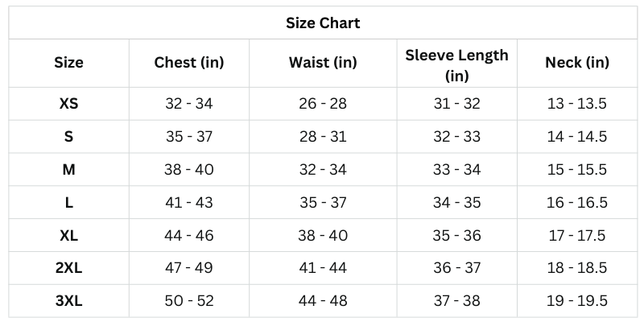This screenshot has width=644, height=322.
Task: Click the neck value 19 - 19.5
Action: pyautogui.click(x=576, y=301)
